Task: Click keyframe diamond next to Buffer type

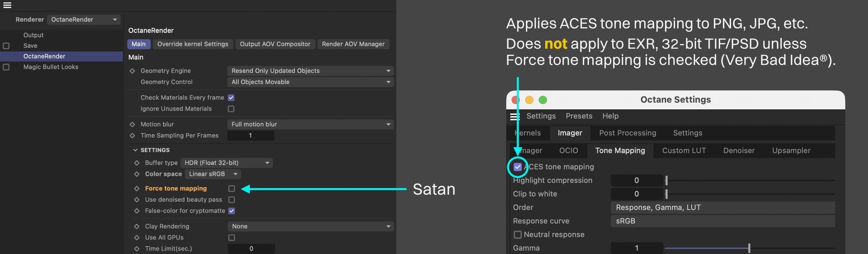Action: pyautogui.click(x=137, y=163)
